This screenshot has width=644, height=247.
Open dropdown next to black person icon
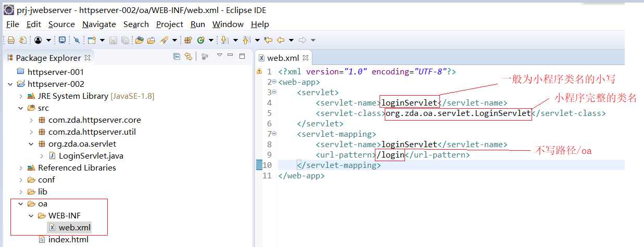[49, 40]
